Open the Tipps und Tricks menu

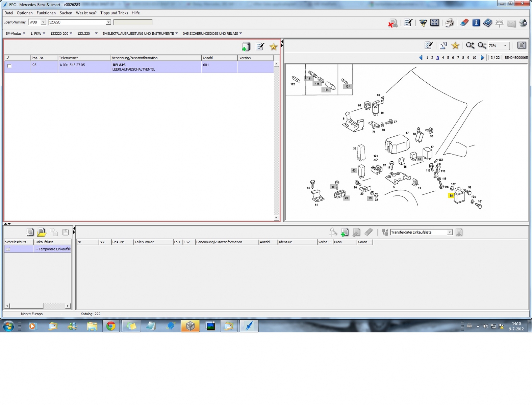tap(114, 13)
